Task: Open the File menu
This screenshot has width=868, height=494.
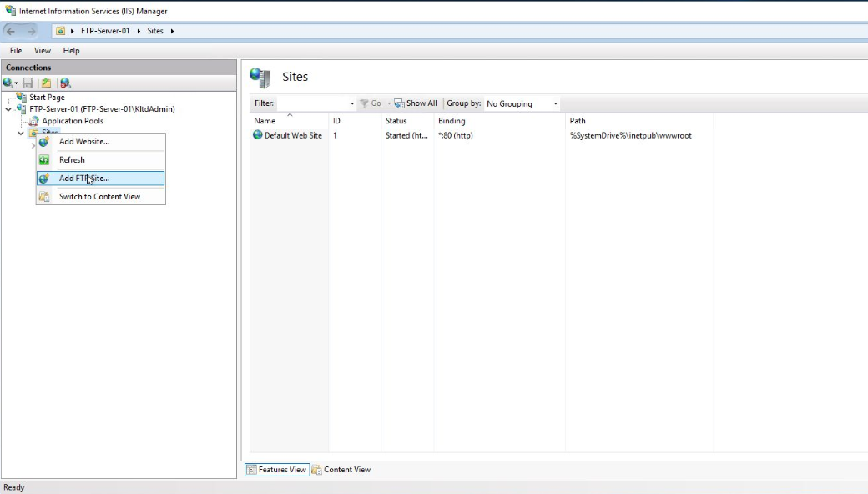Action: pyautogui.click(x=16, y=50)
